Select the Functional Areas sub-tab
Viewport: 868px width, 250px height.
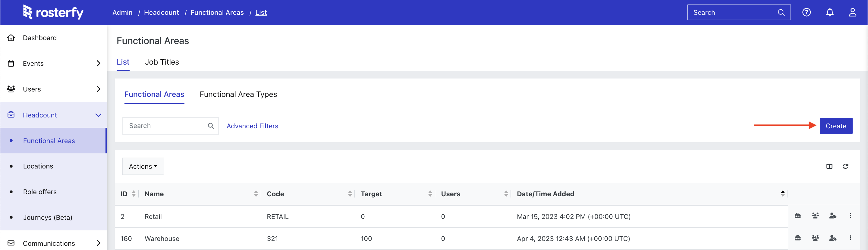(154, 95)
